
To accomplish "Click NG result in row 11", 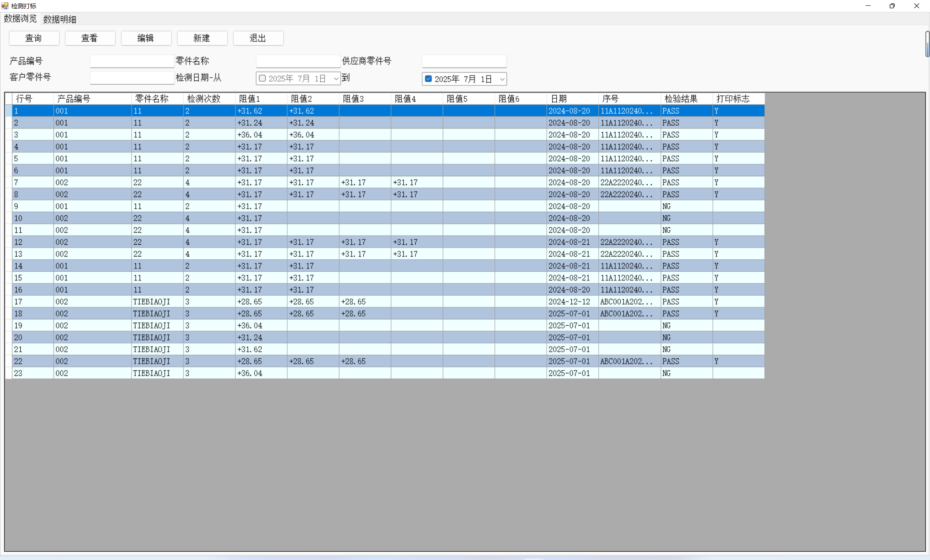I will [687, 230].
